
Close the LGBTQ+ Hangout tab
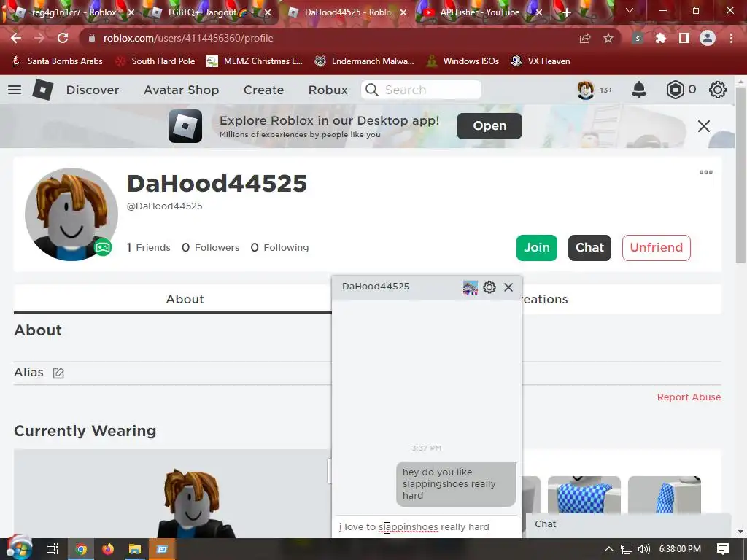[268, 12]
